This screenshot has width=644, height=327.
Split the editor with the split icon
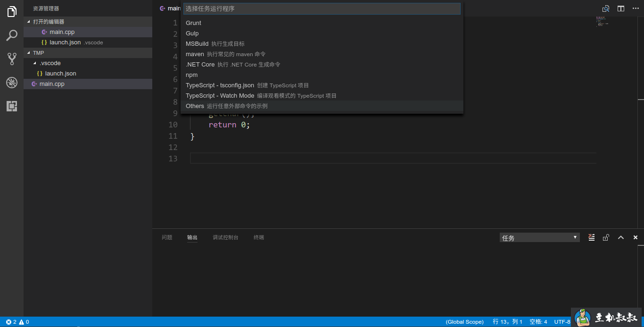(621, 8)
